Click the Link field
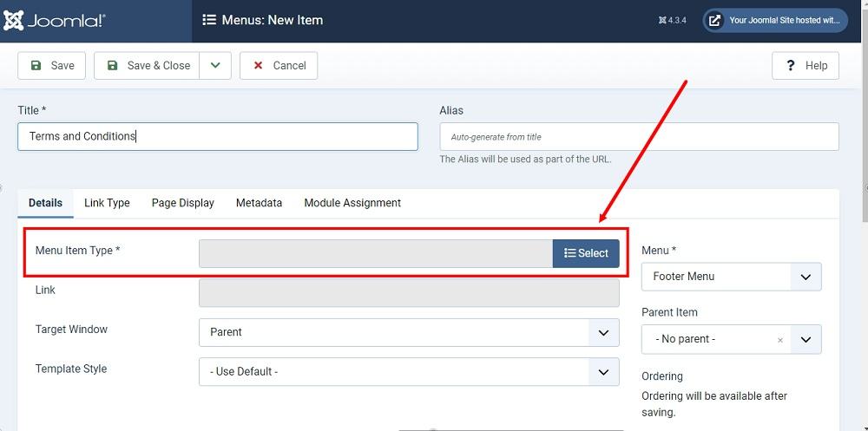Viewport: 868px width, 431px height. point(409,293)
